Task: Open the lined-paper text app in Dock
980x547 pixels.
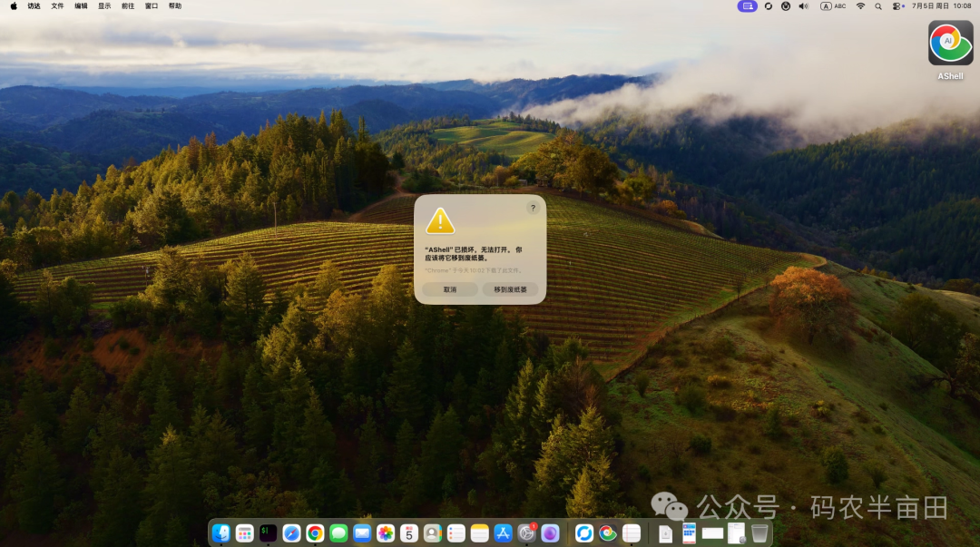Action: point(632,533)
